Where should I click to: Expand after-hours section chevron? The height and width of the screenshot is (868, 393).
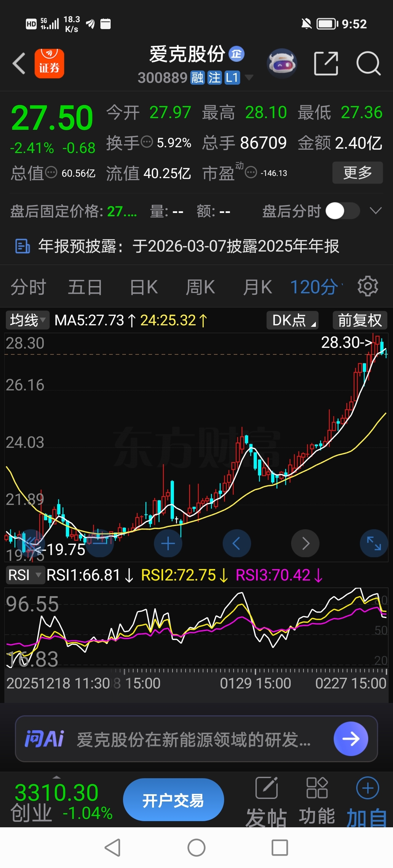coord(376,211)
